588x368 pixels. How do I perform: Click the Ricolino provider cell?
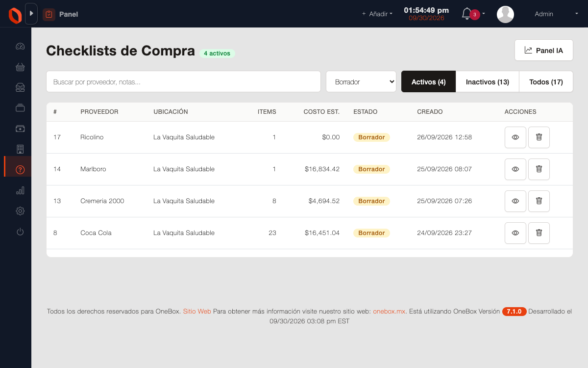coord(92,137)
